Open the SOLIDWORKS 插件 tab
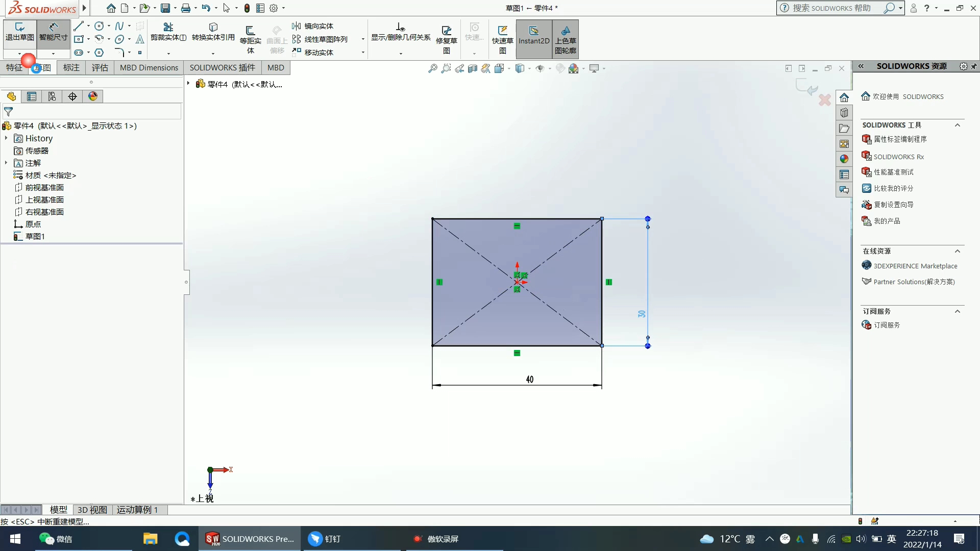Viewport: 980px width, 551px height. point(222,67)
